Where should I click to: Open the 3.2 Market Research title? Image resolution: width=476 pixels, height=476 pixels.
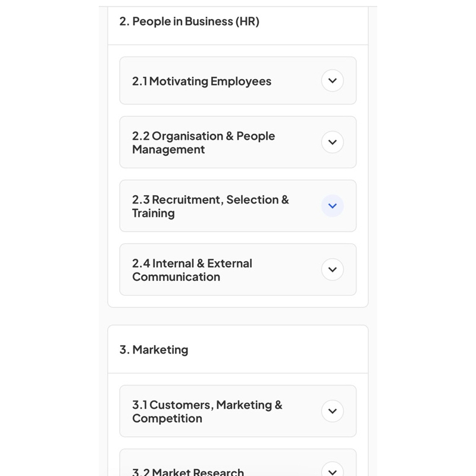point(188,472)
